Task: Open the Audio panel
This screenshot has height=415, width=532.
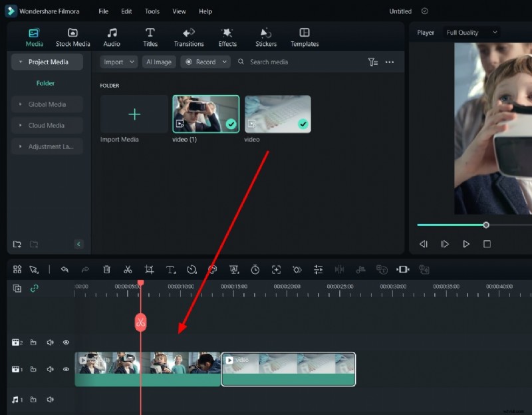Action: pos(111,36)
